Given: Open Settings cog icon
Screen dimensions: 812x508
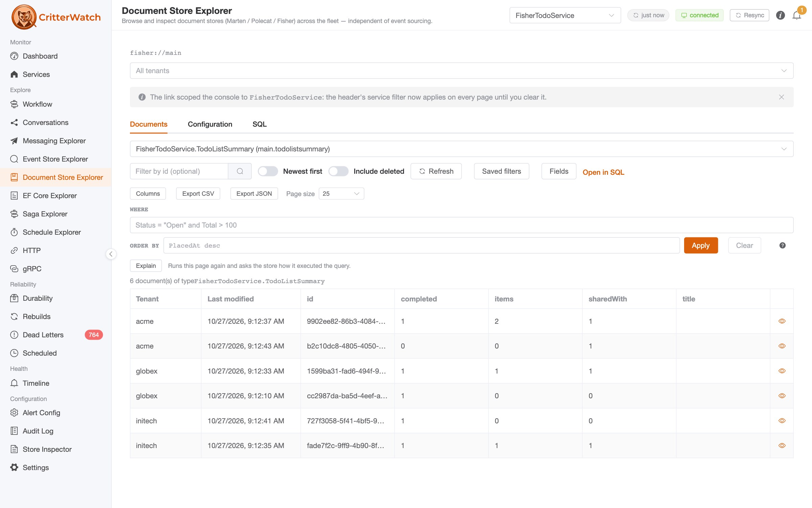Looking at the screenshot, I should pyautogui.click(x=14, y=467).
